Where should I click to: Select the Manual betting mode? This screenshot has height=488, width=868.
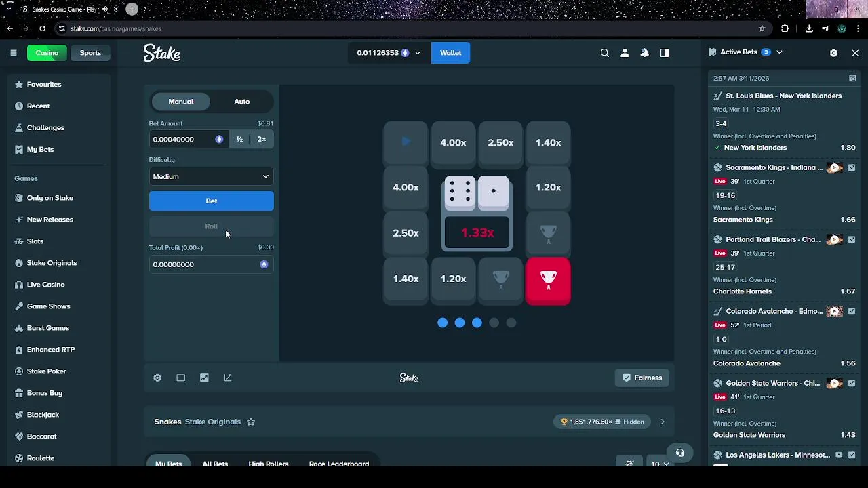[180, 102]
